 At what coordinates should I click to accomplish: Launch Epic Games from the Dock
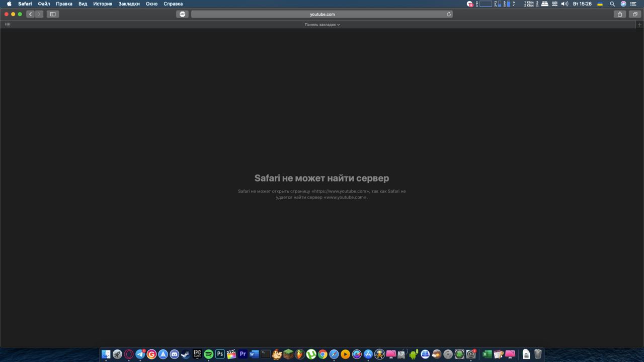pos(197,354)
